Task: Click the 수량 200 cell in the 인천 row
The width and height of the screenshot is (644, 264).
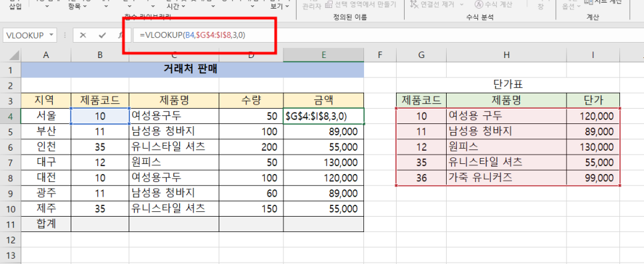Action: [x=251, y=147]
